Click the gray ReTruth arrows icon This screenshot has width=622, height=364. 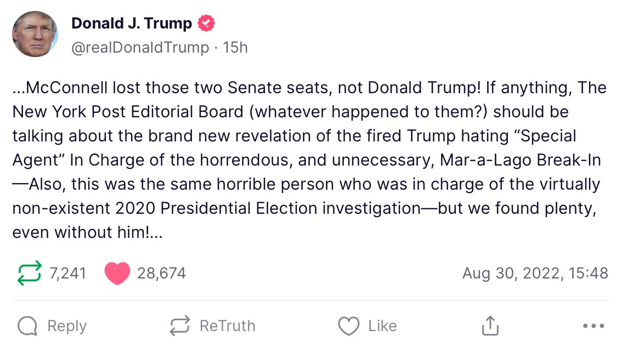tap(180, 326)
